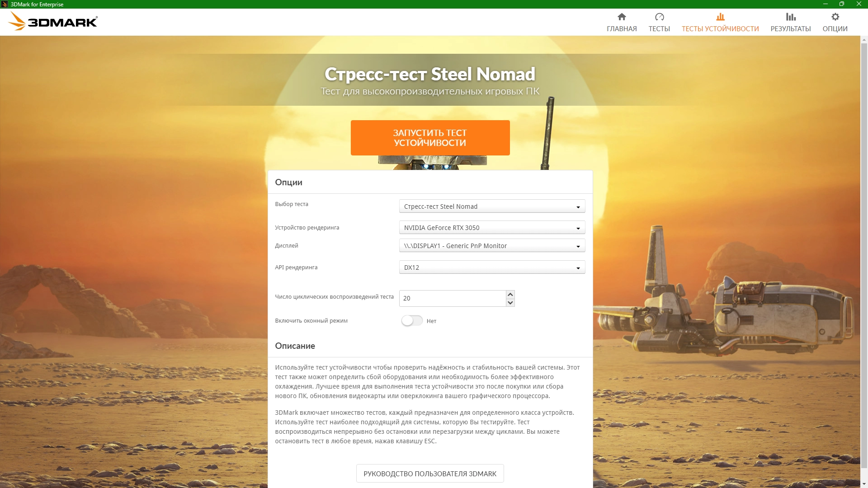Image resolution: width=868 pixels, height=488 pixels.
Task: Expand rendering device dropdown RTX 3050
Action: pos(492,228)
